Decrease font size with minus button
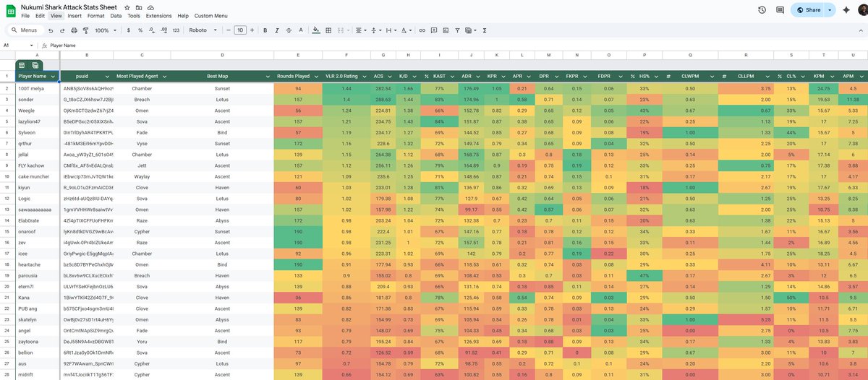The image size is (868, 380). click(x=228, y=30)
